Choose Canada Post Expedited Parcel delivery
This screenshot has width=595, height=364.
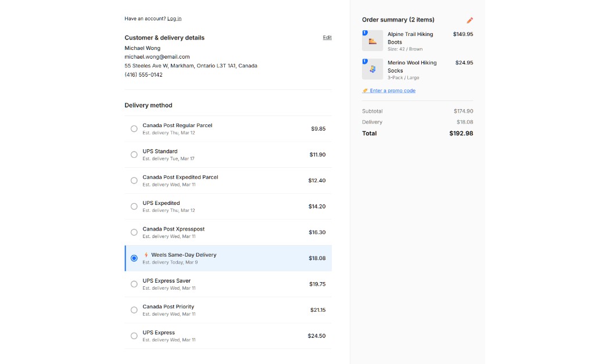point(134,180)
